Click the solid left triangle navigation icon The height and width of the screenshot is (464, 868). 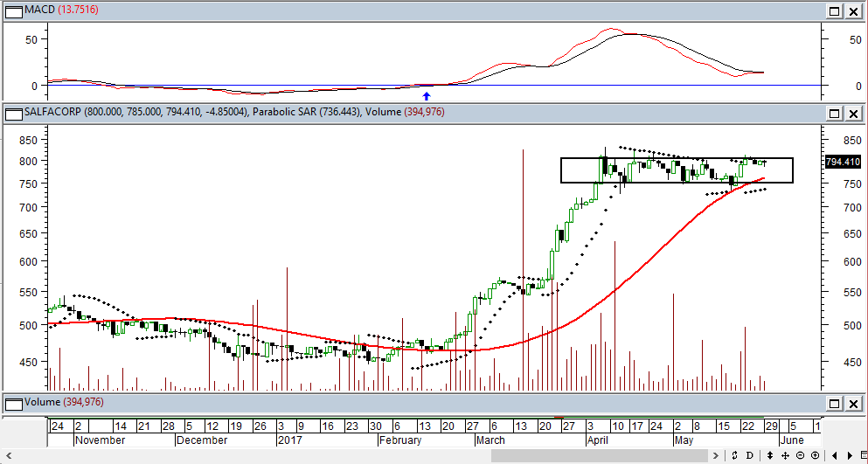(835, 455)
